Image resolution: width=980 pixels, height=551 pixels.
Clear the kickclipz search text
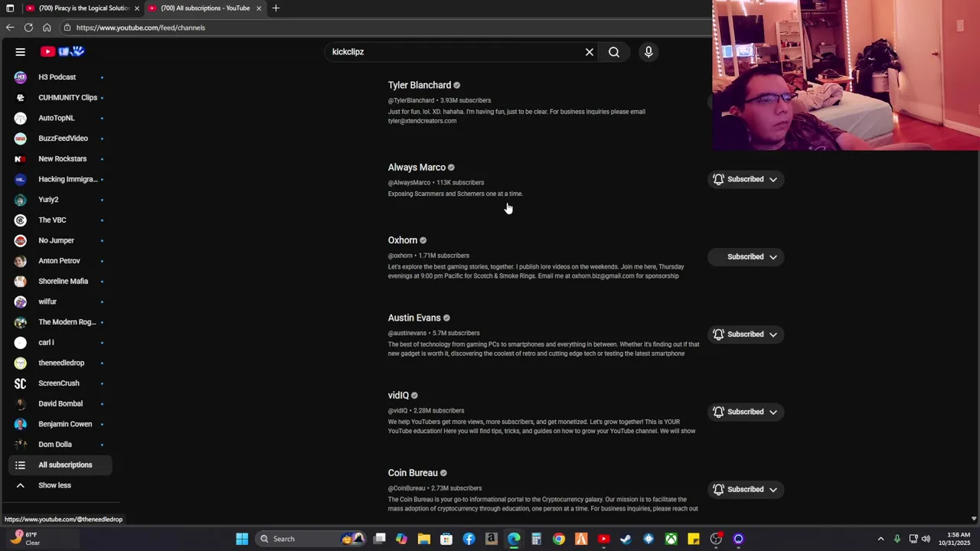[x=590, y=52]
